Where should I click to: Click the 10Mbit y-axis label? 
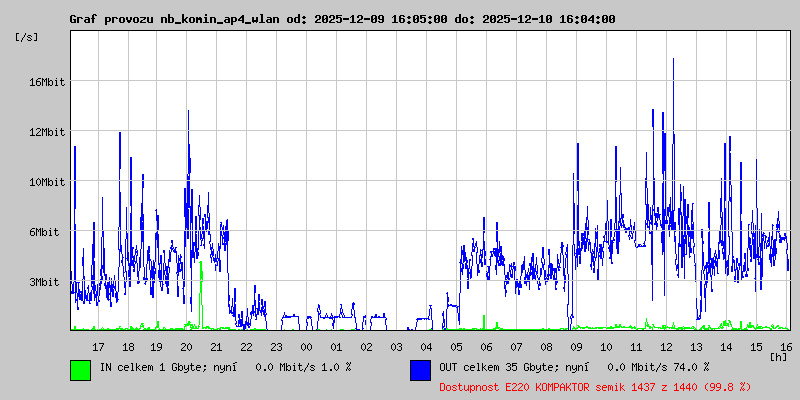tap(46, 182)
